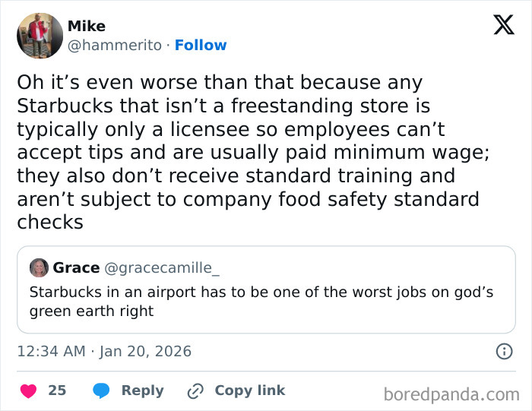Screen dimensions: 532x411
Task: Click the boredpanda.com watermark
Action: coord(451,394)
